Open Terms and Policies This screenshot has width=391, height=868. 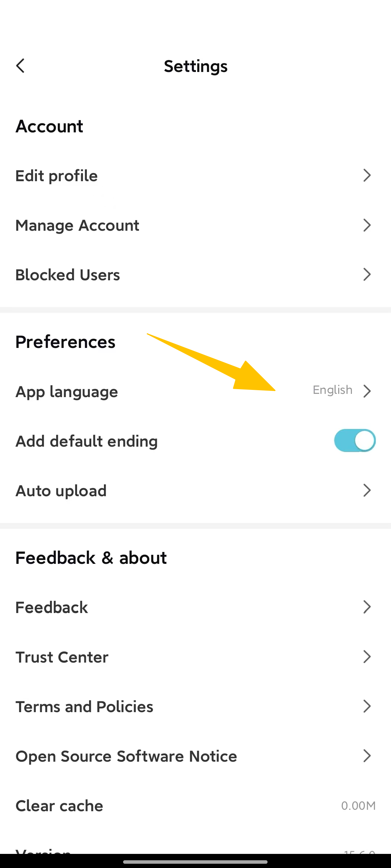click(84, 707)
